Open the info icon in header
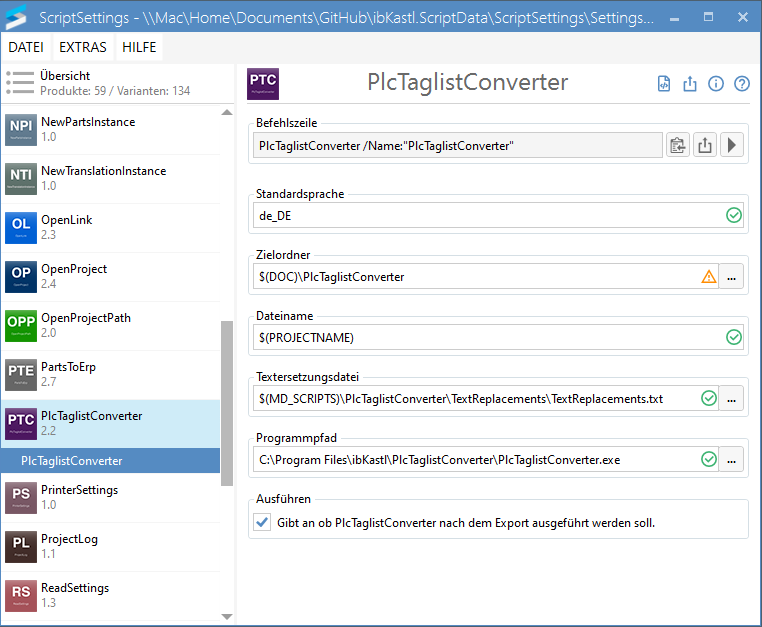 [x=715, y=84]
